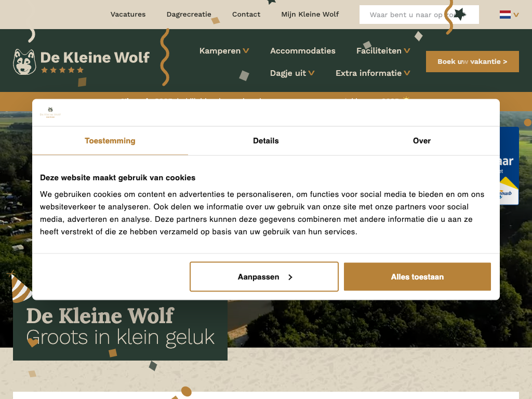Image resolution: width=532 pixels, height=399 pixels.
Task: Click Boek uw vakantie button
Action: coord(472,61)
